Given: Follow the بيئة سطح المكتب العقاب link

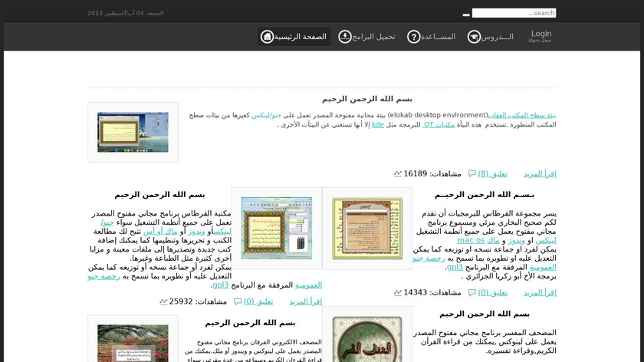Looking at the screenshot, I should 522,115.
